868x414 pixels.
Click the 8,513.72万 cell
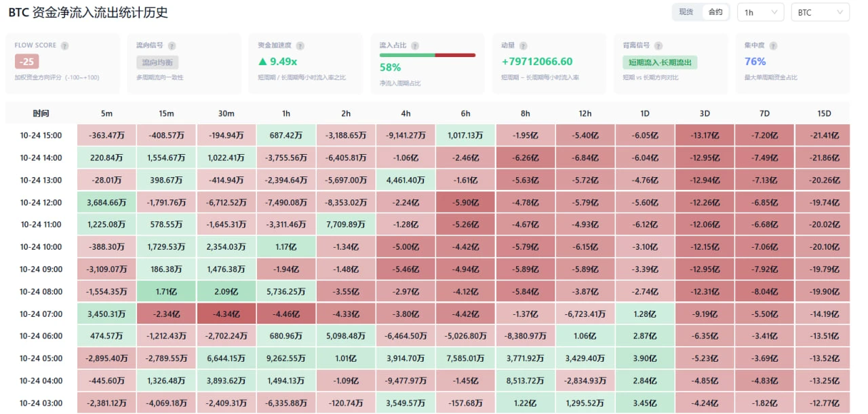pyautogui.click(x=526, y=381)
